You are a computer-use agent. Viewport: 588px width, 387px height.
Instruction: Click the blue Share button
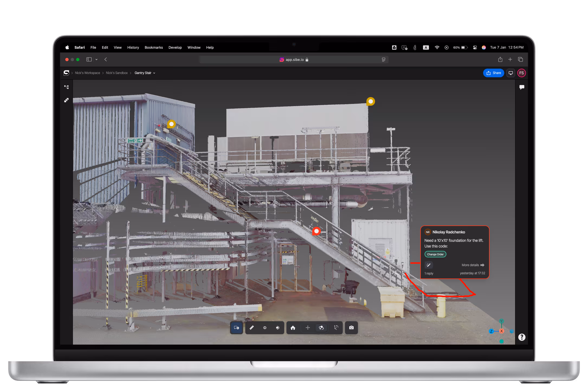coord(494,73)
